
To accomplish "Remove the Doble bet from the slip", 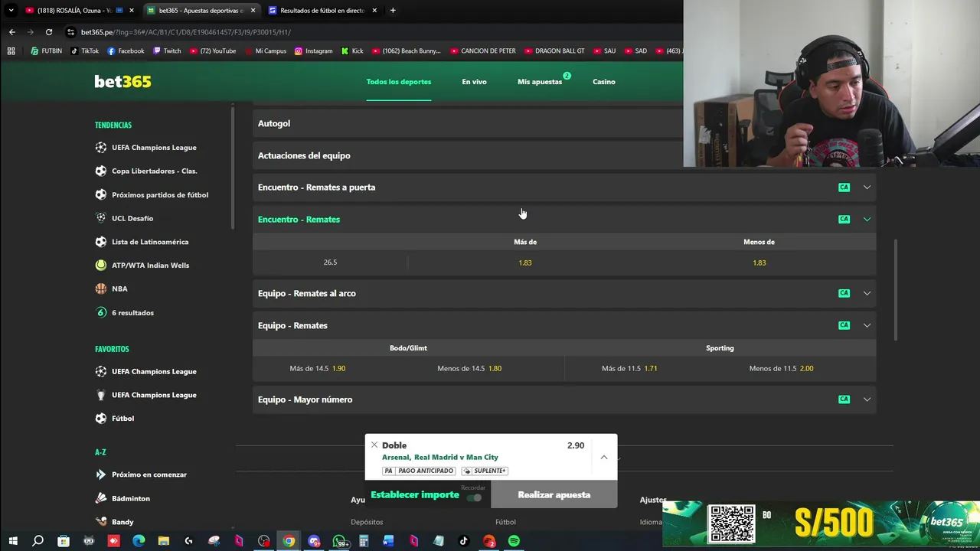I will [374, 445].
